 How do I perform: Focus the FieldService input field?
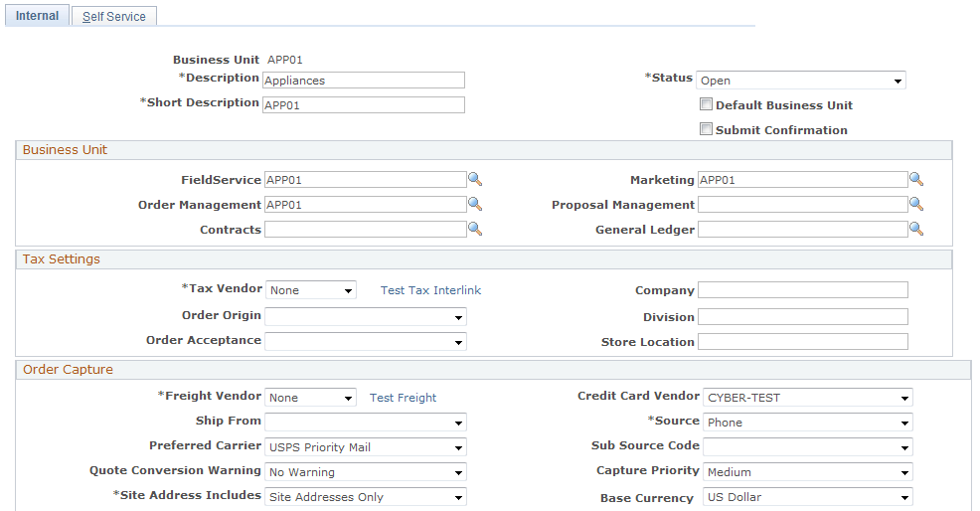[366, 180]
